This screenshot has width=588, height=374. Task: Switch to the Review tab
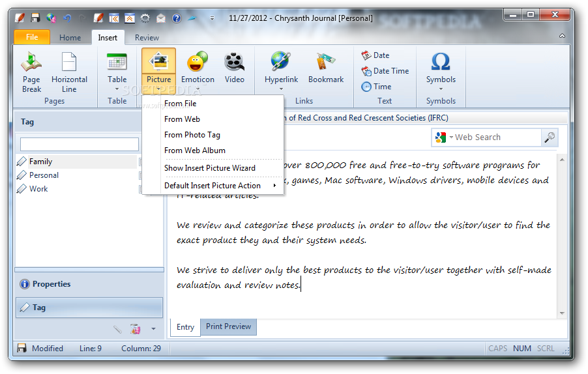(x=147, y=38)
